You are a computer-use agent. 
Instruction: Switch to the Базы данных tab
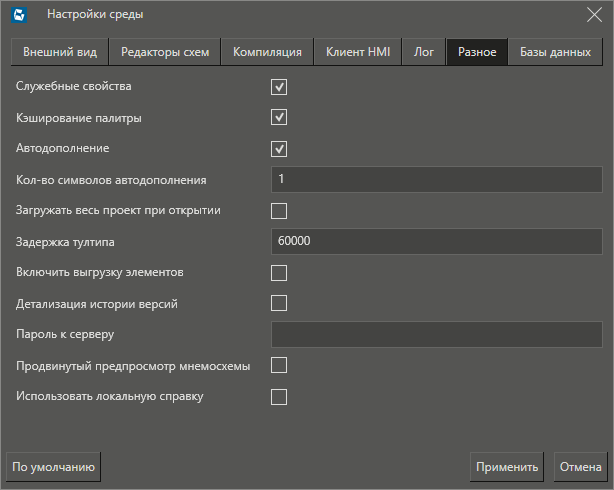click(x=555, y=53)
